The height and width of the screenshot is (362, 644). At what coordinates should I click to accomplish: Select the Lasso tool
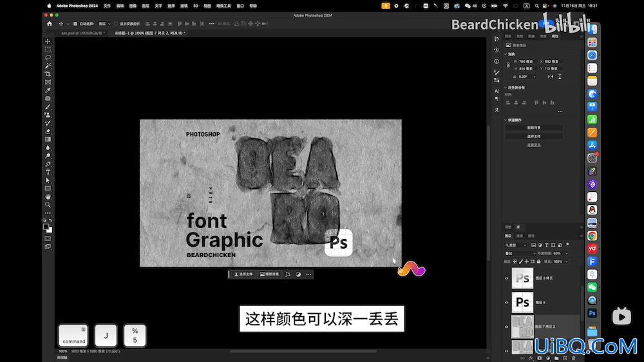pos(48,57)
